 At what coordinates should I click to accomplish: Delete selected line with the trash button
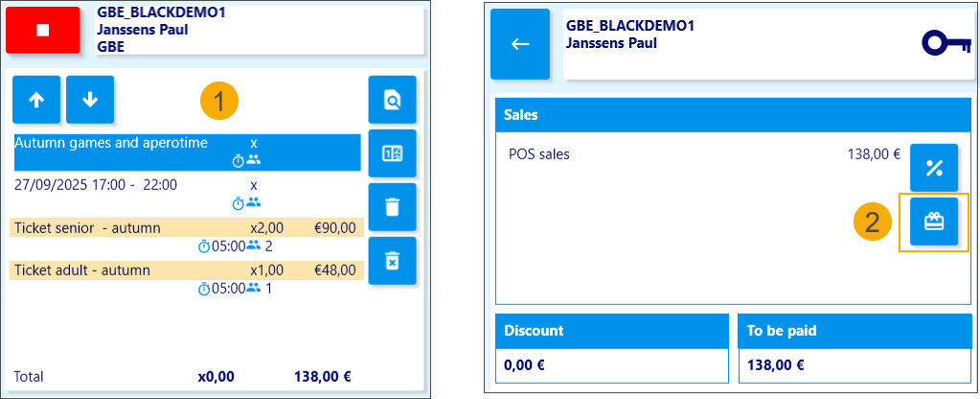click(x=392, y=207)
